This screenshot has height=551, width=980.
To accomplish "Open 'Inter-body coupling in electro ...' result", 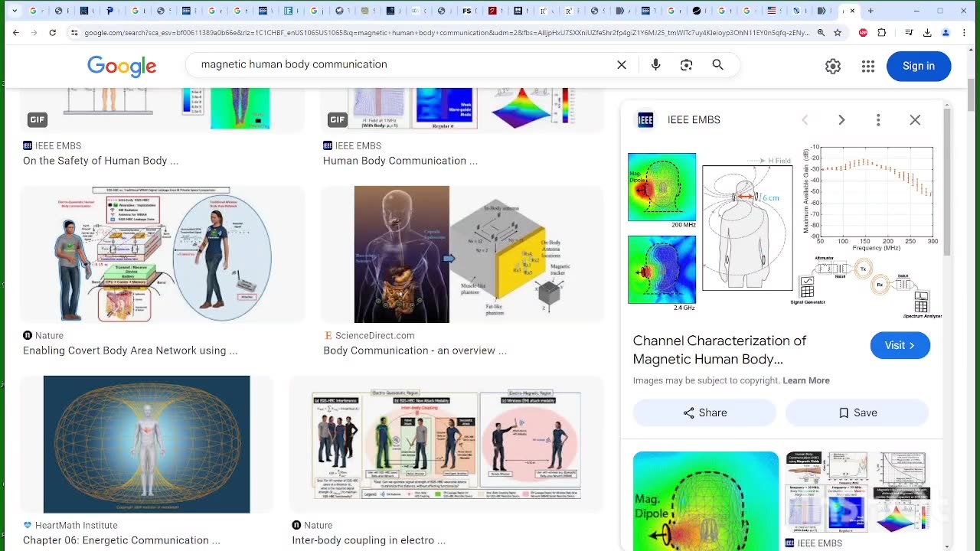I will pyautogui.click(x=368, y=540).
